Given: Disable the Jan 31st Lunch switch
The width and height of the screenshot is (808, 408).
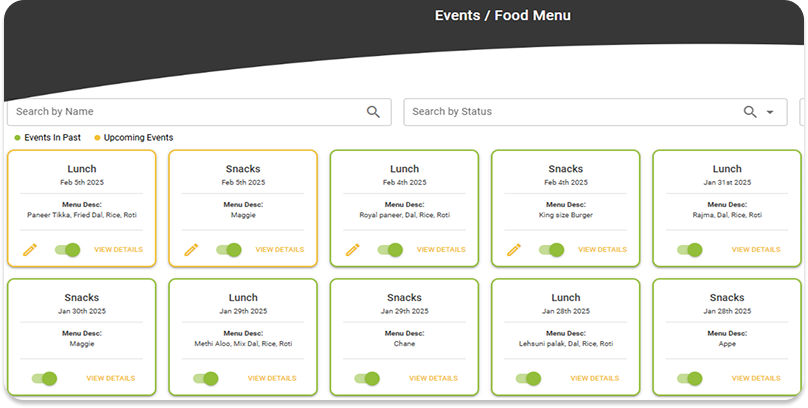Looking at the screenshot, I should click(x=690, y=250).
